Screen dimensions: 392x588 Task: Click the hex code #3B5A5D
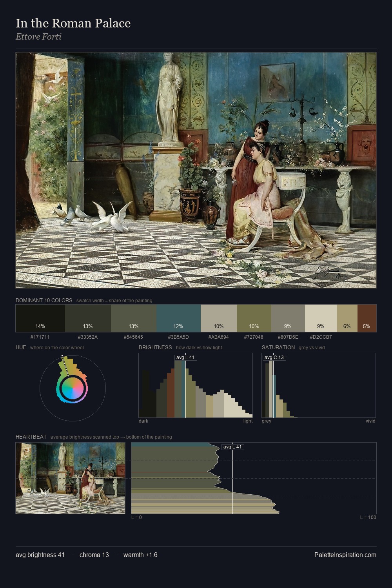[x=178, y=337]
